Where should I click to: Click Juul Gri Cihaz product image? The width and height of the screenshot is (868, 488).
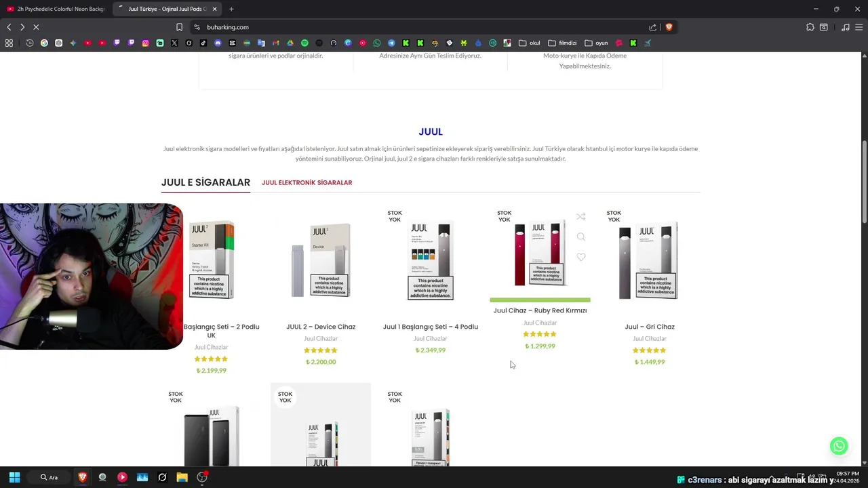(650, 261)
